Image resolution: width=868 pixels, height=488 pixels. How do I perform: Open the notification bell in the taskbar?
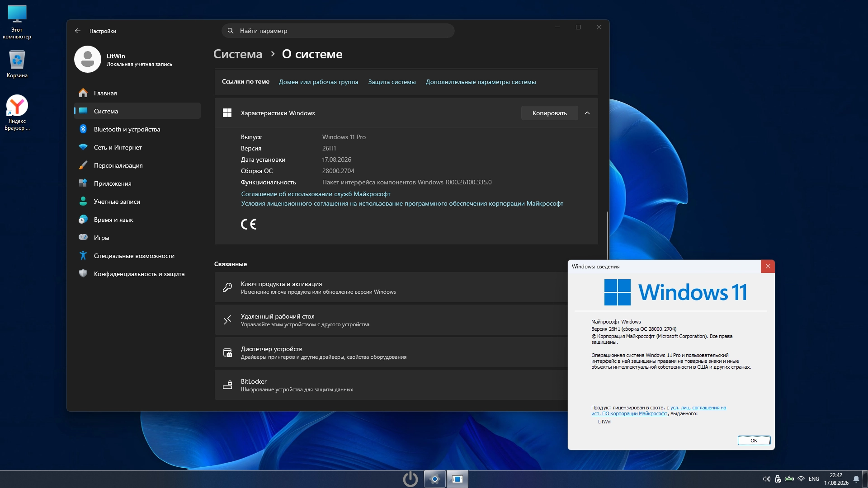tap(856, 479)
